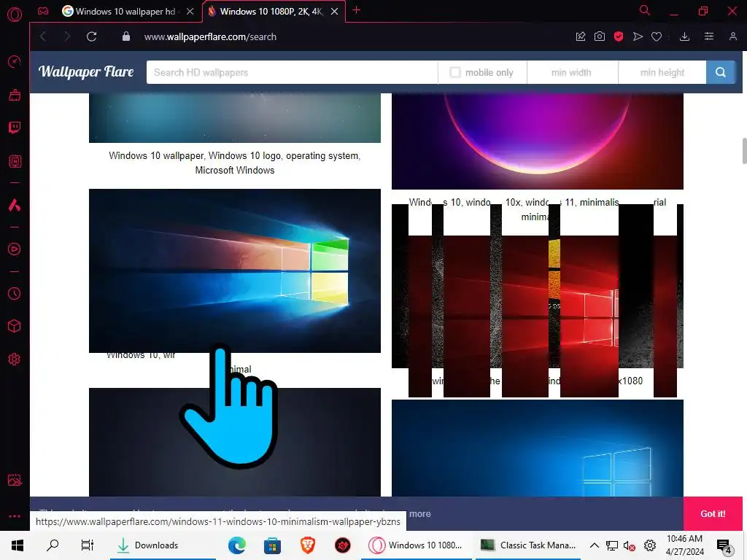Open the teal starry wallpaper thumbnail

[x=235, y=117]
